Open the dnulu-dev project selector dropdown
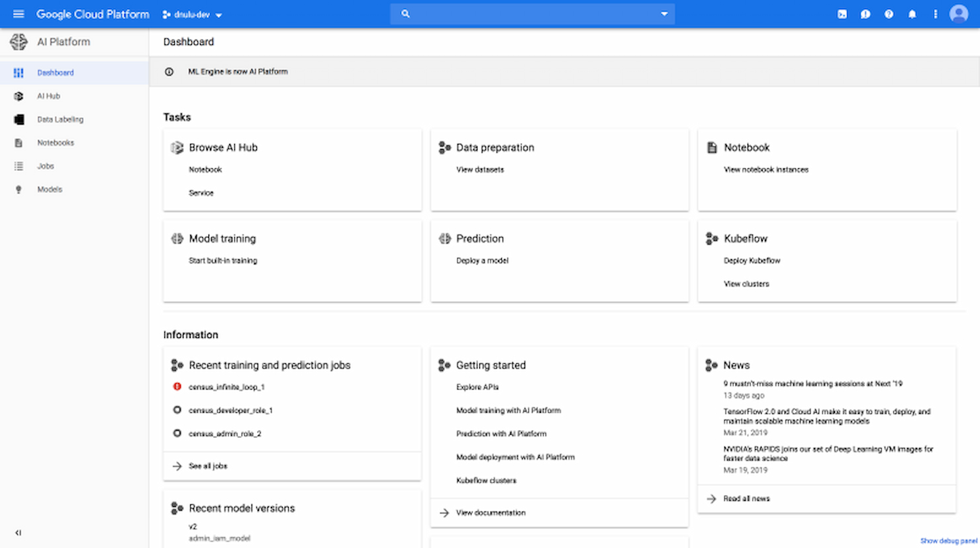Image resolution: width=980 pixels, height=548 pixels. tap(192, 13)
